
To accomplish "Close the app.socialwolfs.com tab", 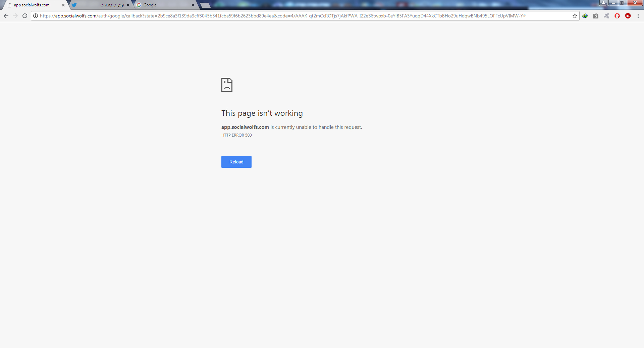I will (63, 5).
